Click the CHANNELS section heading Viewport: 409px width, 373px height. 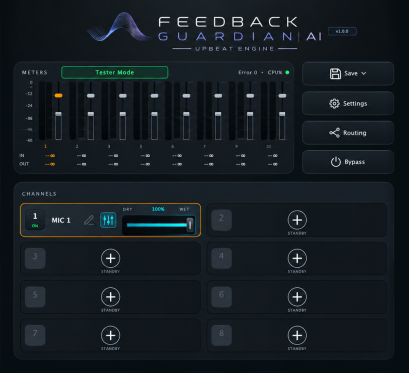(39, 194)
